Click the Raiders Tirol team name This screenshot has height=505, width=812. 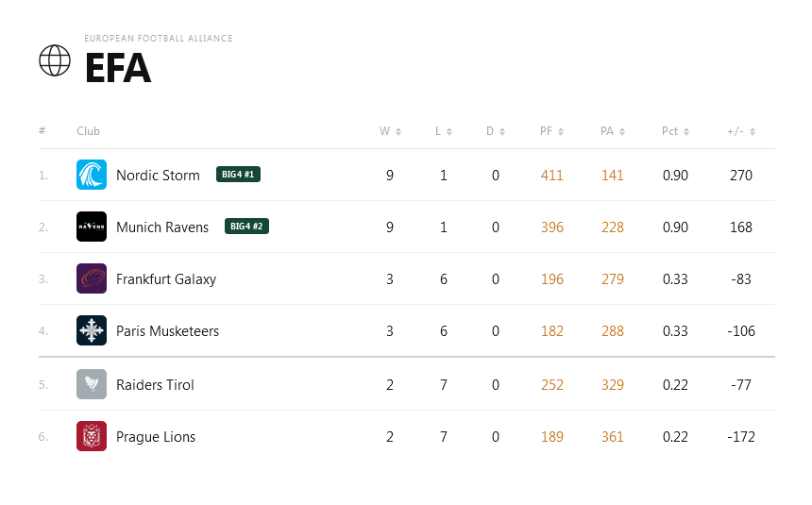155,385
